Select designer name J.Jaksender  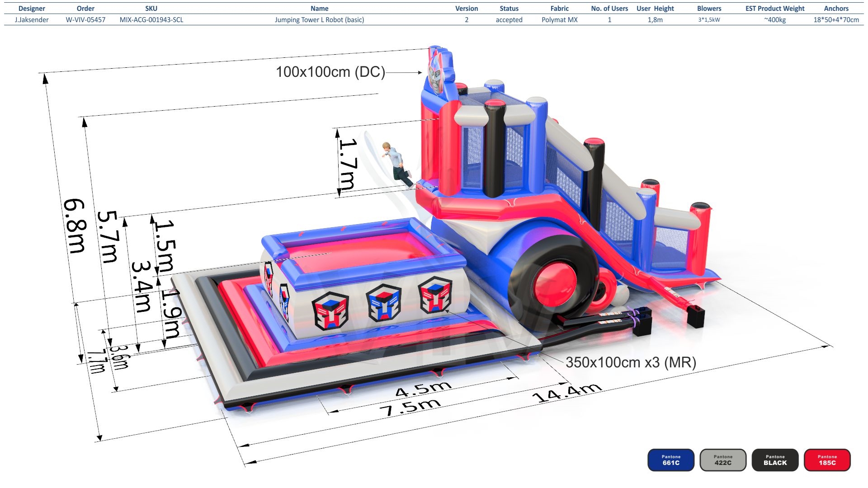coord(32,20)
